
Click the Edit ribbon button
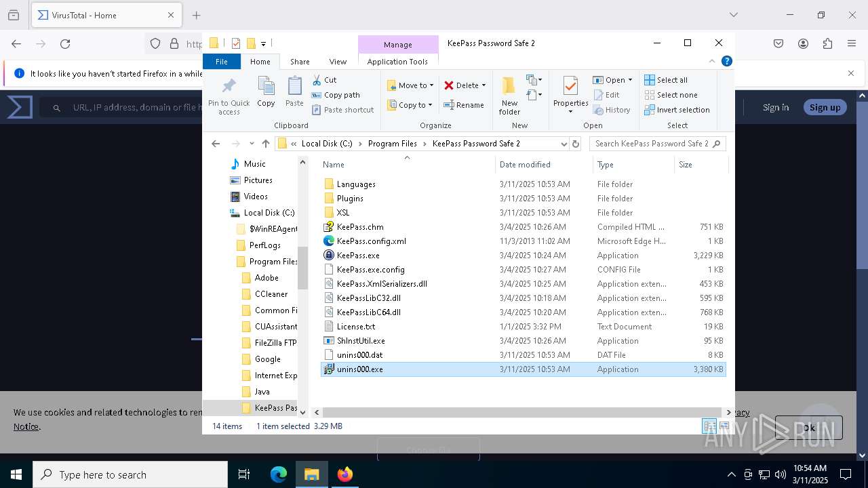pos(606,95)
